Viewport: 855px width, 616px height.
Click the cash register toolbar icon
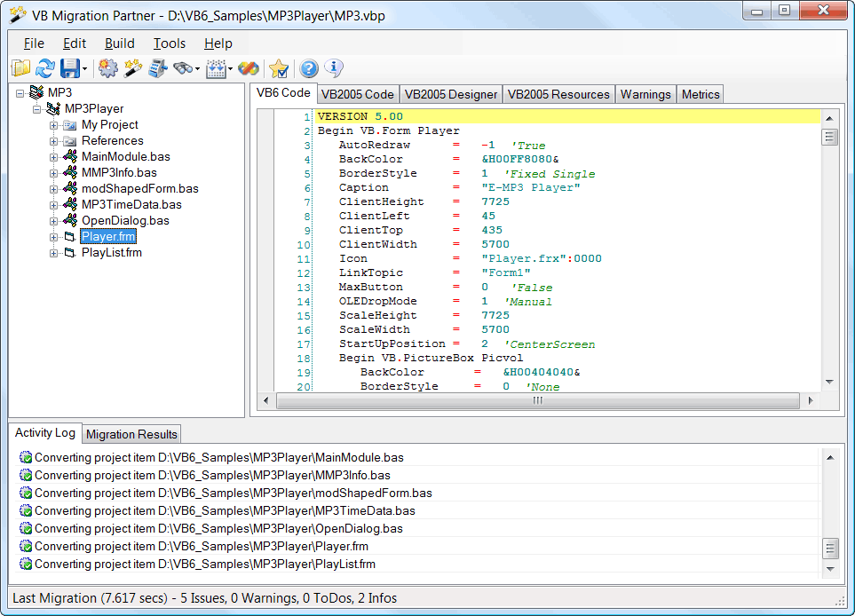coord(157,68)
